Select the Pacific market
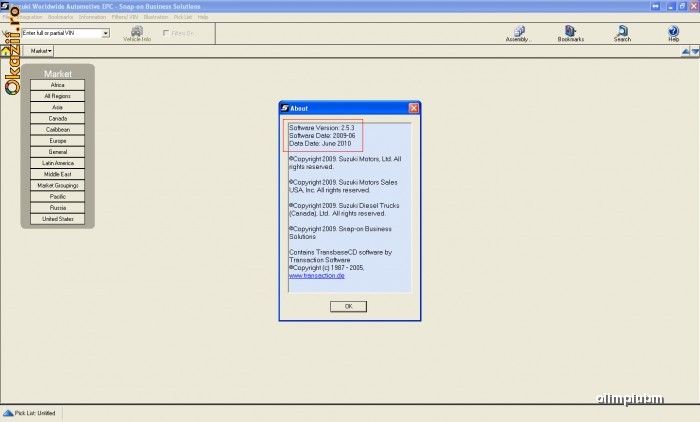 (x=58, y=196)
